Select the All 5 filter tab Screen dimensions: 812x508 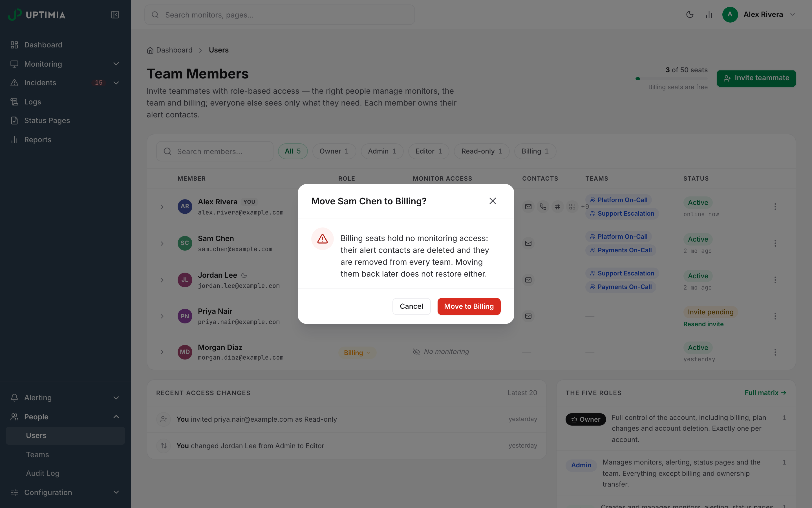click(x=293, y=151)
